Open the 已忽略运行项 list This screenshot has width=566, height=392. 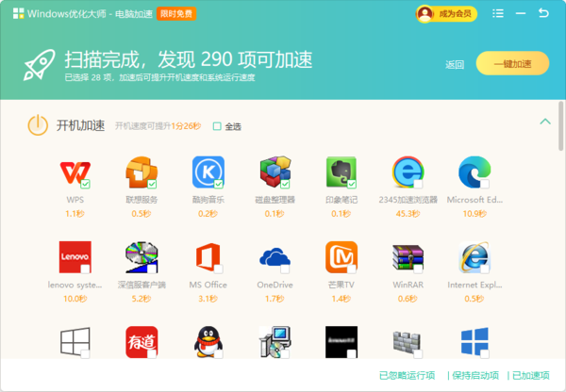click(407, 375)
